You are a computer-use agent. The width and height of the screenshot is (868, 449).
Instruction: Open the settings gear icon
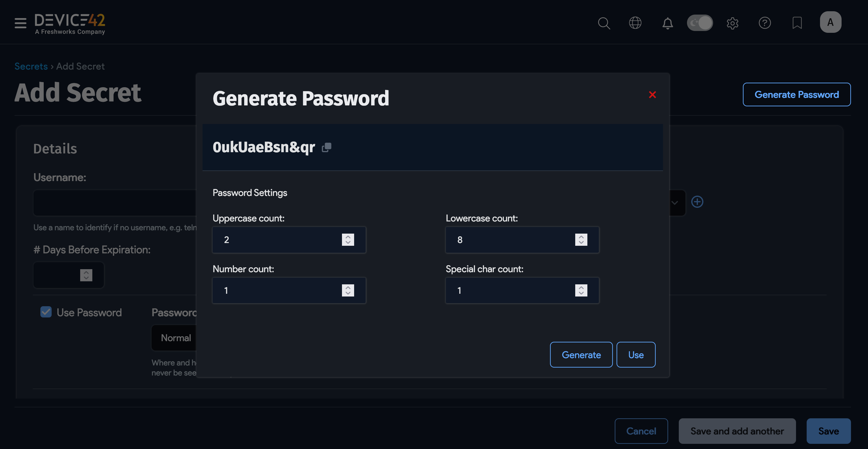click(x=733, y=23)
